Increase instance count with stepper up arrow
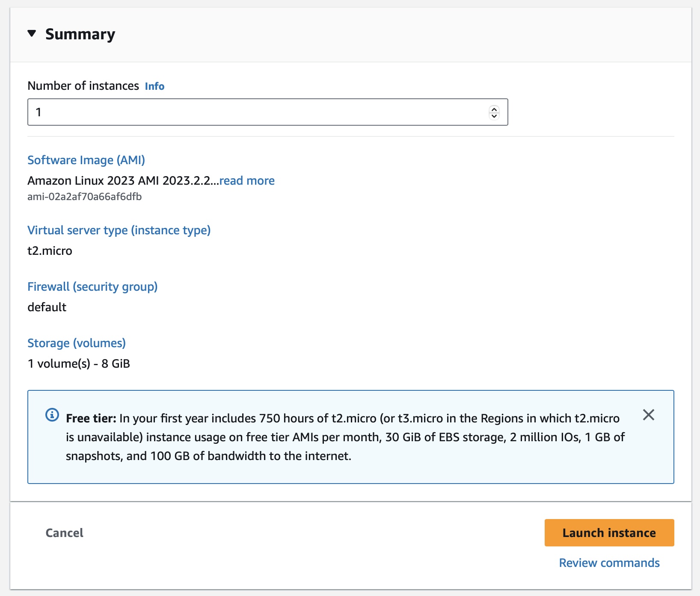700x596 pixels. [494, 109]
